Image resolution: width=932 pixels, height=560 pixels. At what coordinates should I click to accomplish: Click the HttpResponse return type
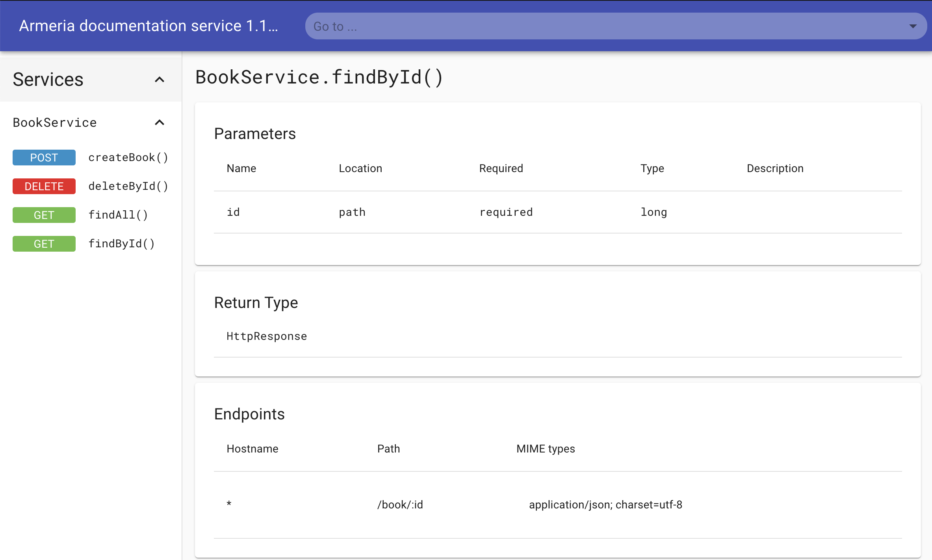click(x=267, y=336)
